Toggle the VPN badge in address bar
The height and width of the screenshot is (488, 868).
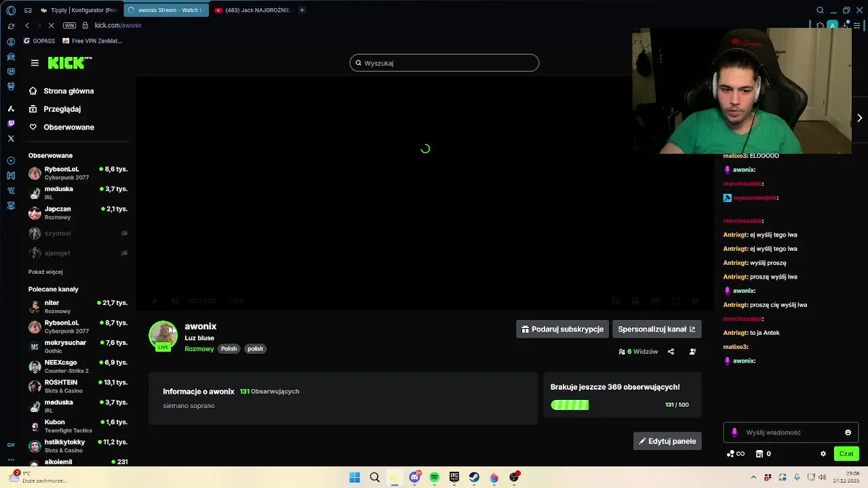click(69, 25)
